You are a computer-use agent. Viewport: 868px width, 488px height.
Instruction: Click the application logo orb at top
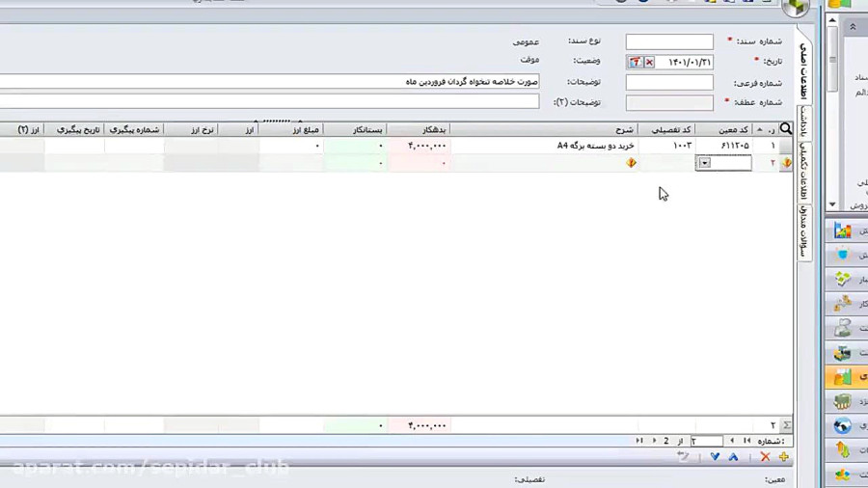[x=796, y=7]
